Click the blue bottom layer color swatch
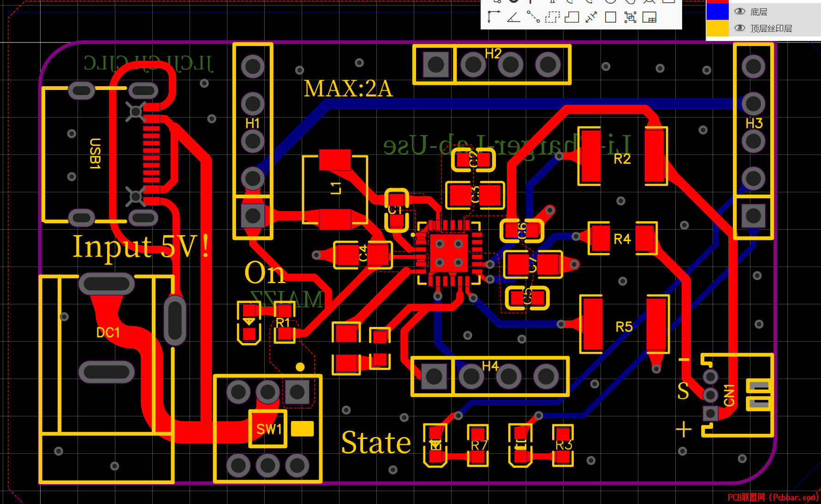This screenshot has width=821, height=504. tap(717, 12)
